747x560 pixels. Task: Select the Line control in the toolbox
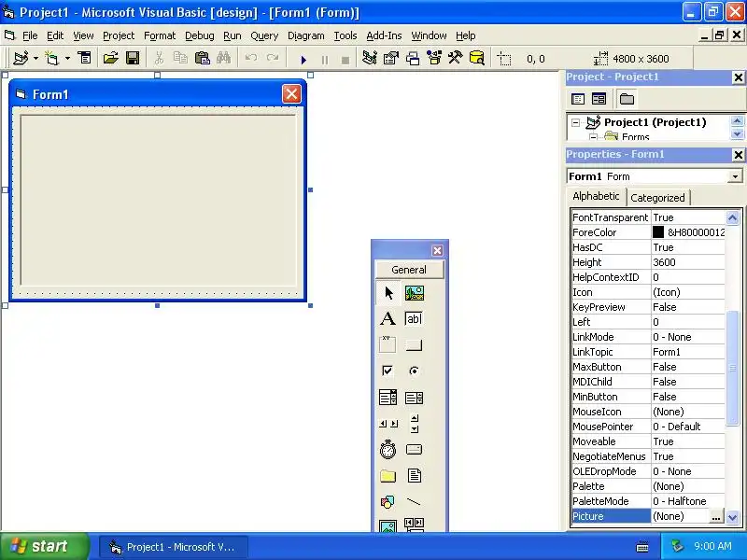[414, 501]
